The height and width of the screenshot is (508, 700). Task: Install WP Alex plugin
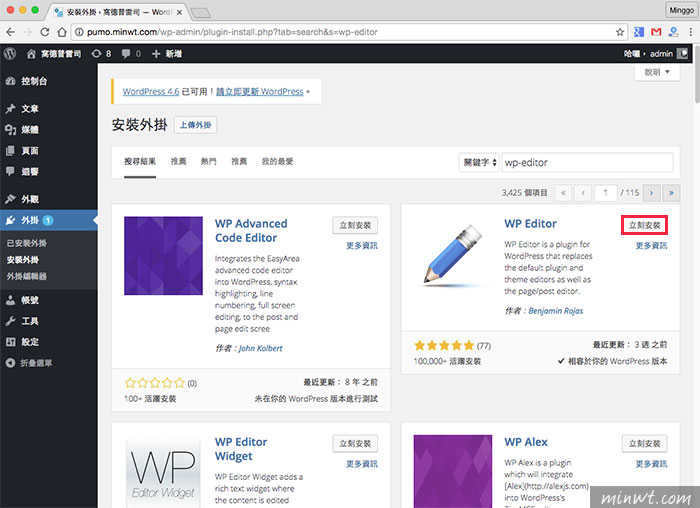pyautogui.click(x=645, y=444)
